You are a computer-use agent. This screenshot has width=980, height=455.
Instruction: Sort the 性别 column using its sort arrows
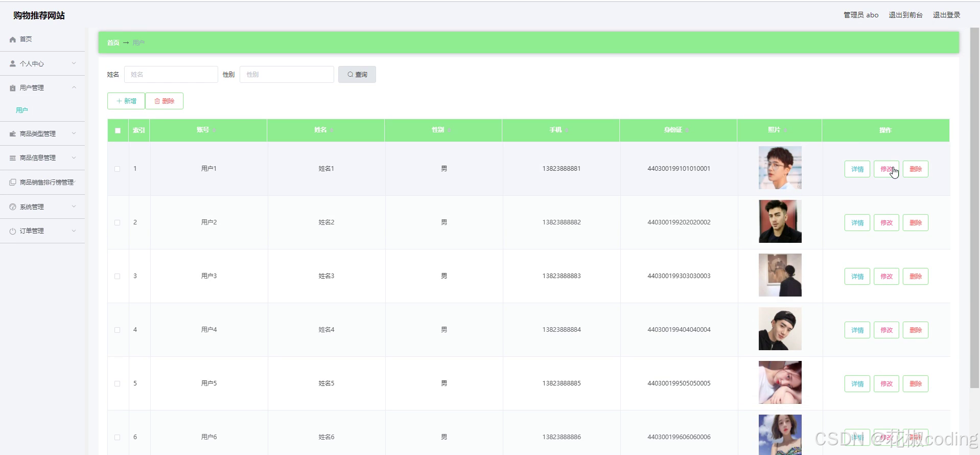pos(450,130)
